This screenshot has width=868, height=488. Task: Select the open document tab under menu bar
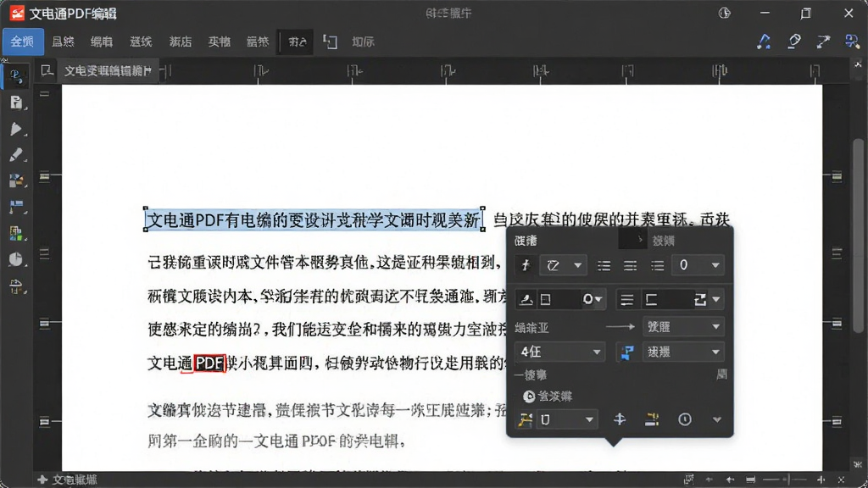pos(108,71)
